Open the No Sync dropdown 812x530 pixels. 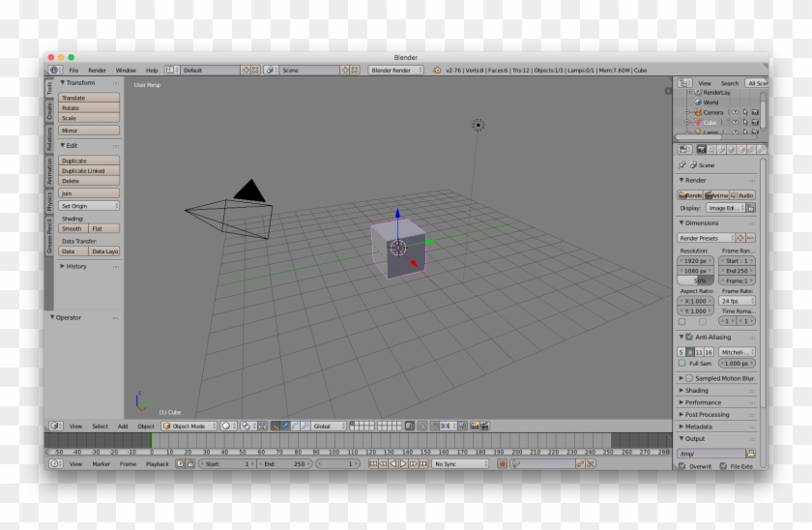tap(460, 463)
